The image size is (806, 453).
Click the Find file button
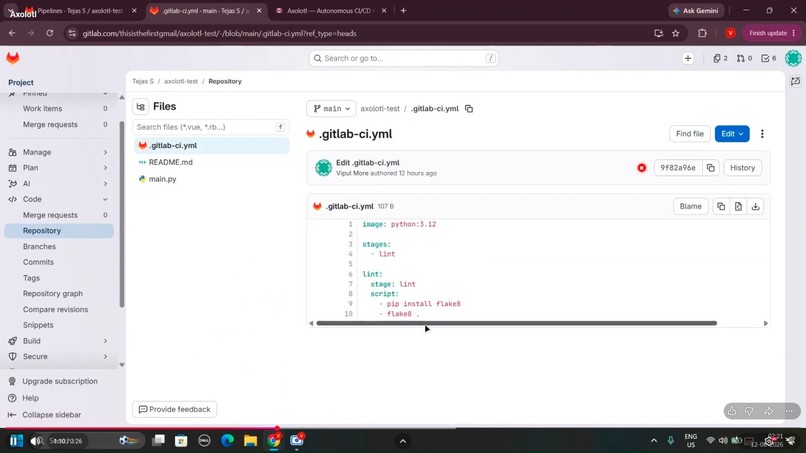689,134
